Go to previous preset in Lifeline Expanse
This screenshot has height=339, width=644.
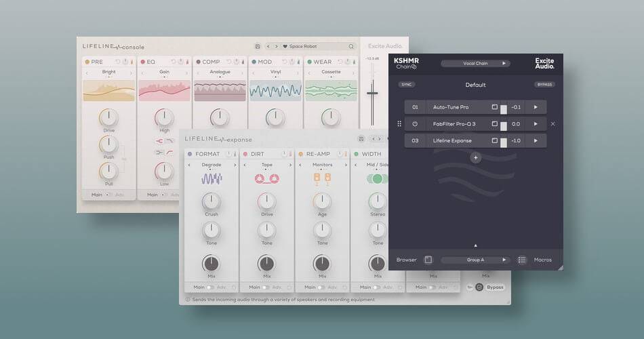(374, 139)
